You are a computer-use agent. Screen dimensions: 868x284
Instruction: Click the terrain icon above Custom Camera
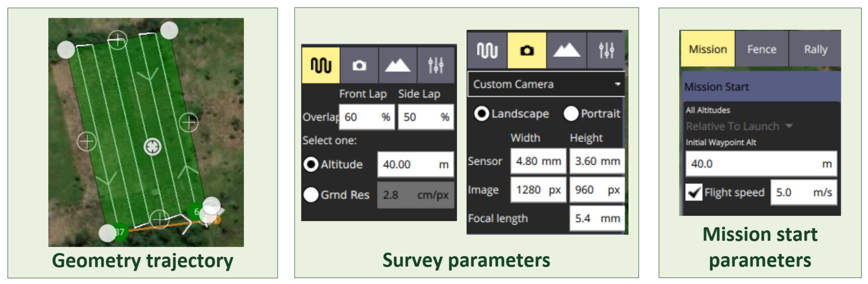pyautogui.click(x=567, y=51)
